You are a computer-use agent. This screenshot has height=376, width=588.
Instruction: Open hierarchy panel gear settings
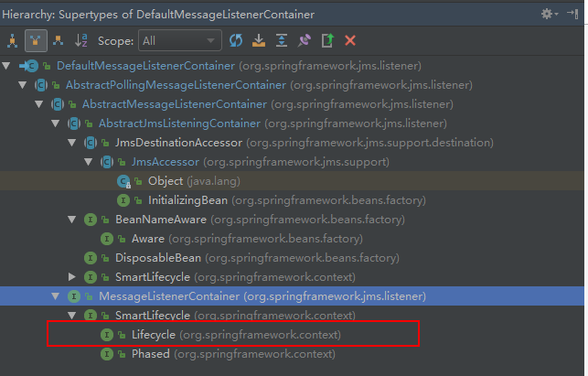point(550,14)
